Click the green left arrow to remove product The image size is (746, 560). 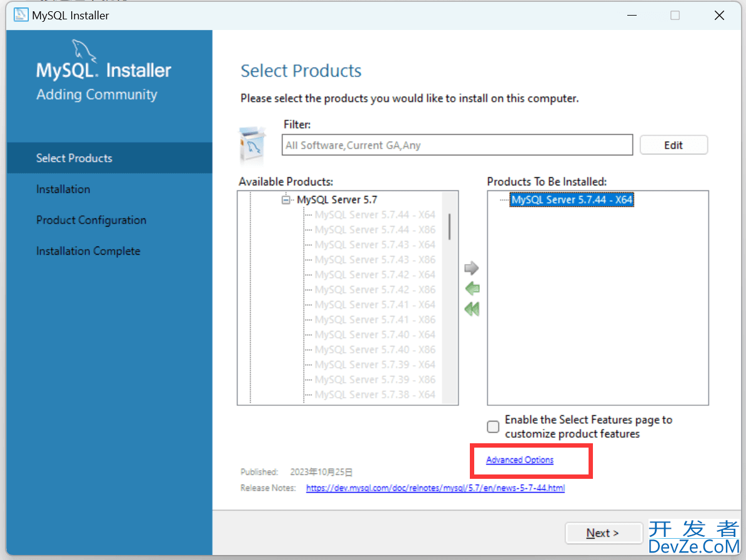472,288
